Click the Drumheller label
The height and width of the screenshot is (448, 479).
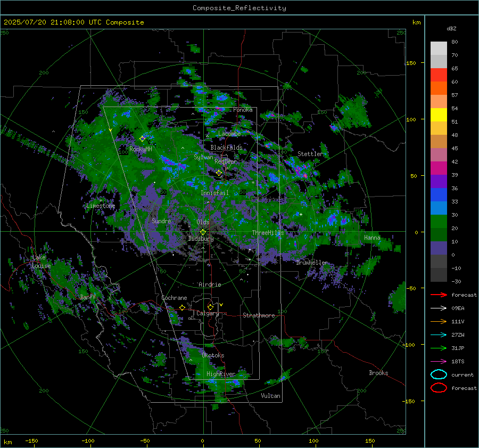click(x=312, y=263)
